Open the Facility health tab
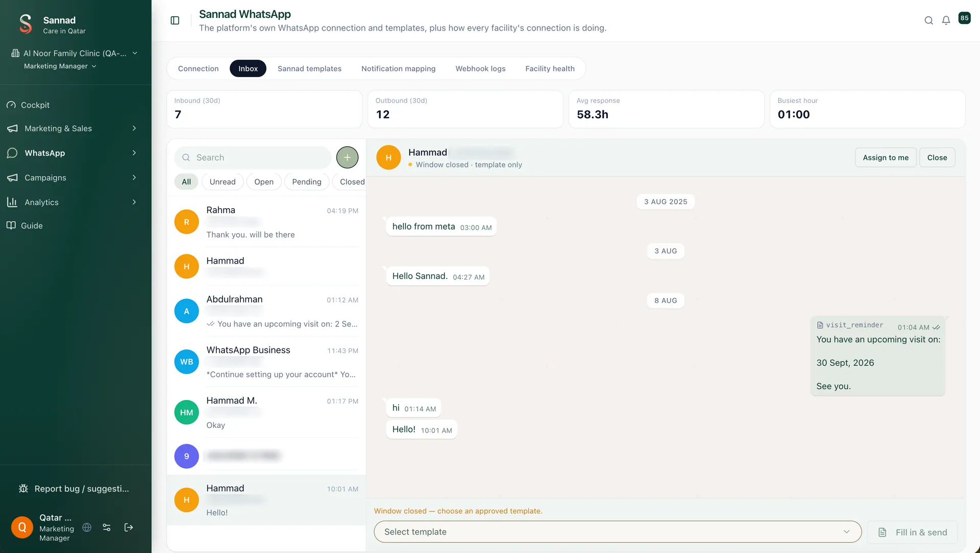Image resolution: width=980 pixels, height=553 pixels. point(550,69)
